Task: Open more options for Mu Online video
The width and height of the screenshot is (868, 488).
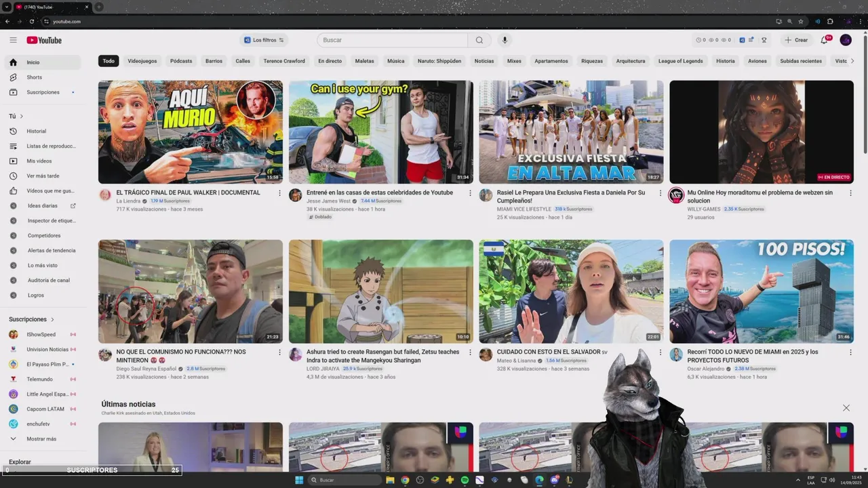Action: [850, 193]
